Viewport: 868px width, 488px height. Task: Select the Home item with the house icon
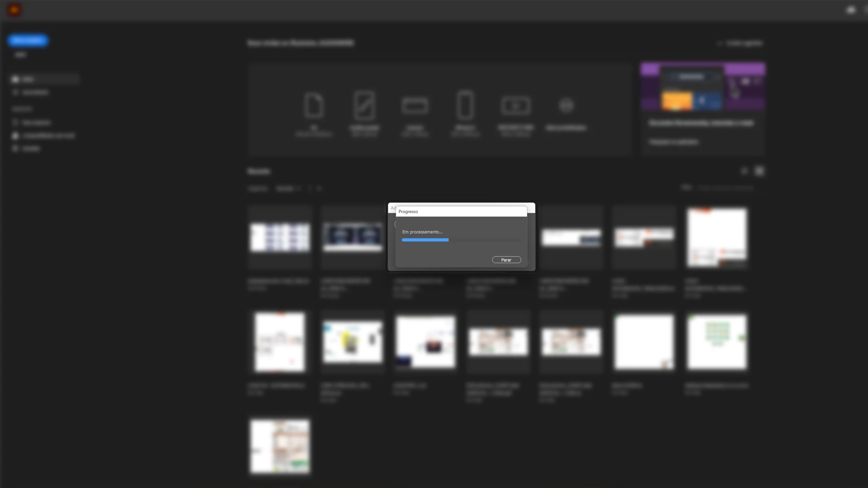(x=27, y=79)
